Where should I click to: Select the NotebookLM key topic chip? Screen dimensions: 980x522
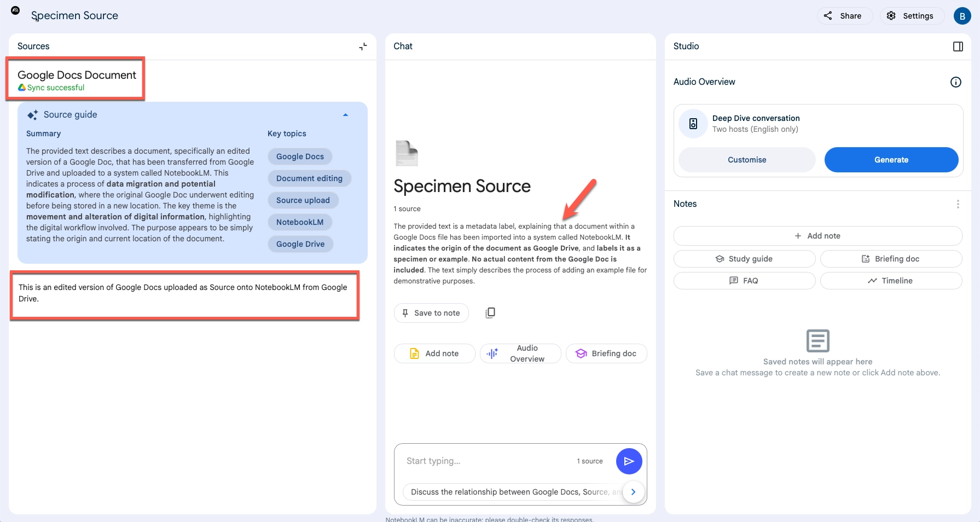click(300, 222)
